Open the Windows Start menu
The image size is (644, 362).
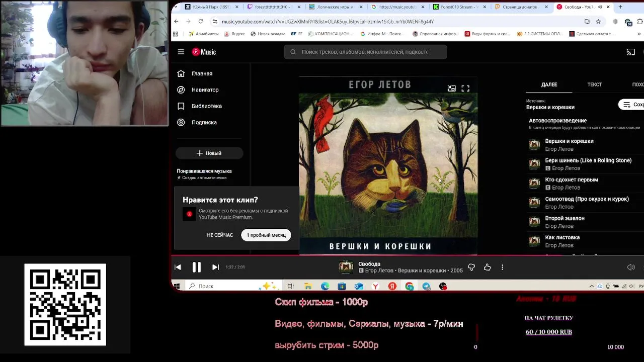(177, 286)
